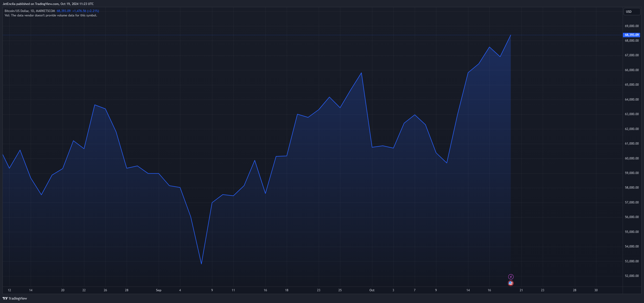Click the 1D interval label in legend
Viewport: 644px width, 303px height.
(32, 11)
